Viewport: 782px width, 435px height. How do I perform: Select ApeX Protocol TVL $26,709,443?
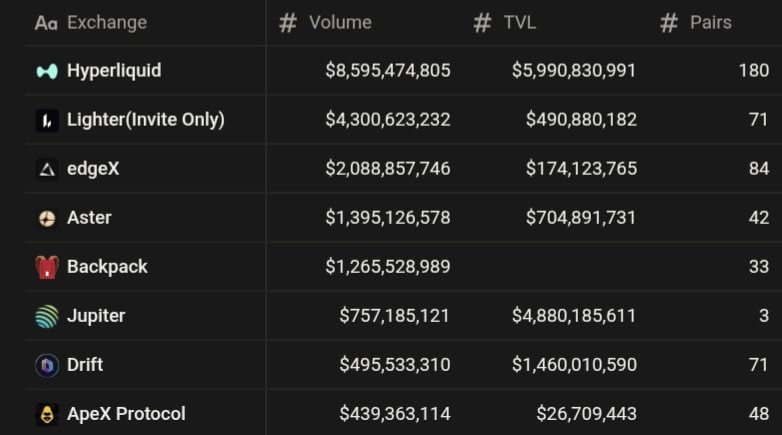click(586, 414)
